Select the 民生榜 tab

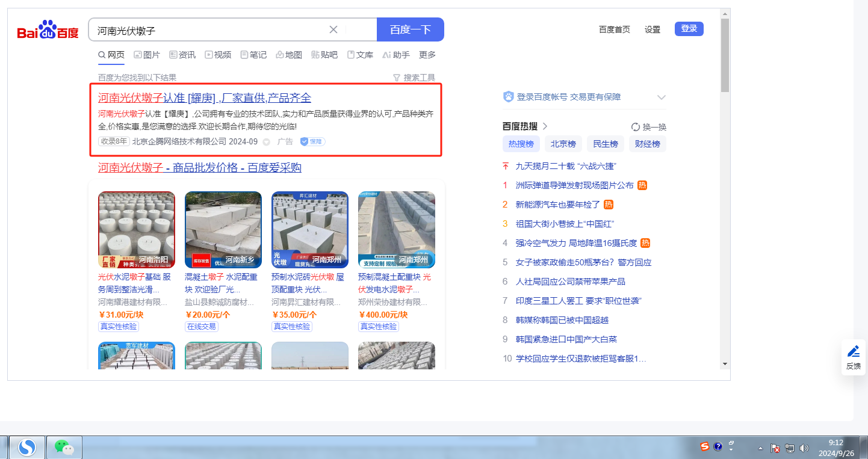click(606, 144)
